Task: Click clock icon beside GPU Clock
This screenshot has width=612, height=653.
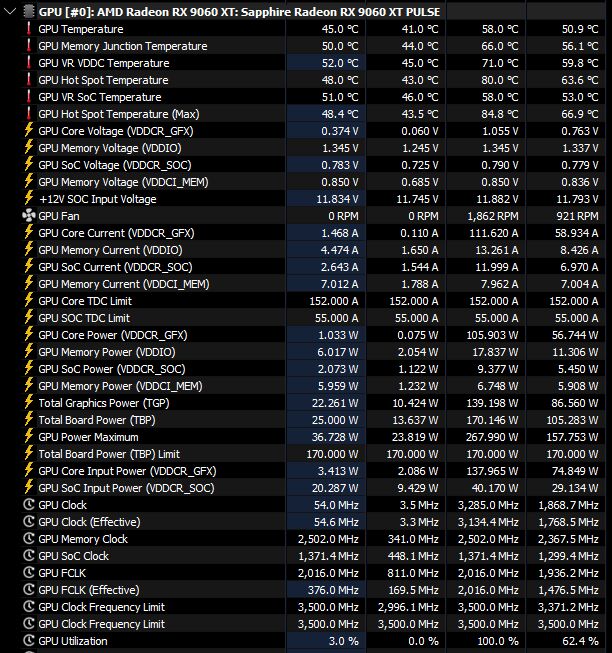Action: [28, 505]
